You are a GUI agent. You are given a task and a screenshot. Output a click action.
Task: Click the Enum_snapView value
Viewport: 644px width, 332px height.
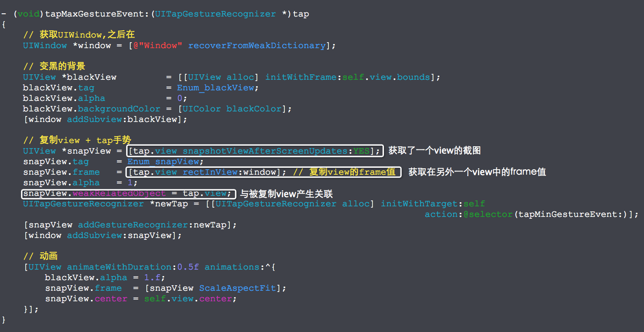pyautogui.click(x=163, y=161)
